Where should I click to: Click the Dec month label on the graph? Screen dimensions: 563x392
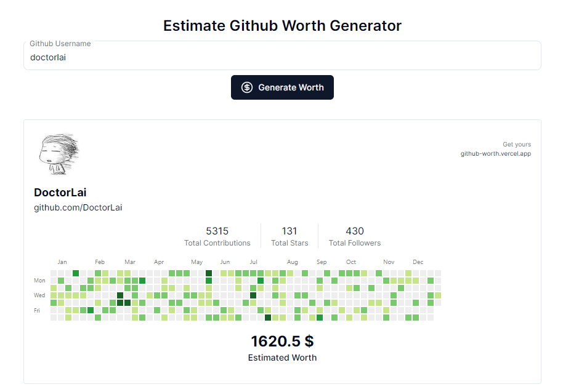pos(418,262)
